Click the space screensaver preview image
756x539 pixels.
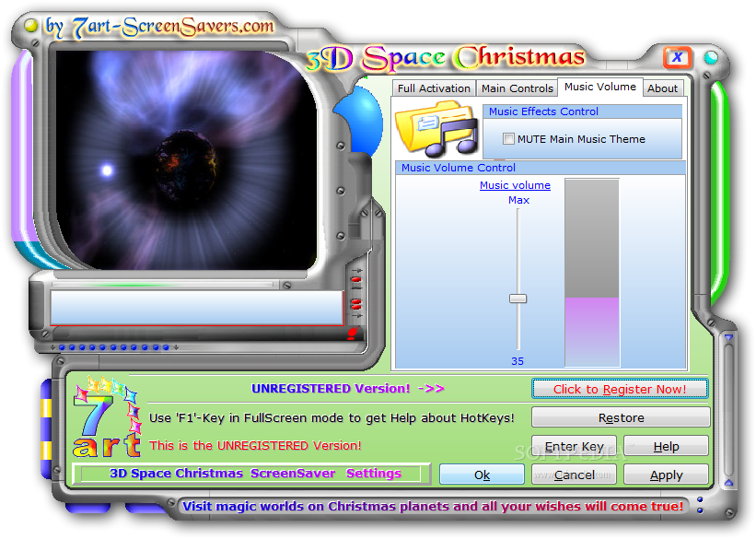click(186, 159)
